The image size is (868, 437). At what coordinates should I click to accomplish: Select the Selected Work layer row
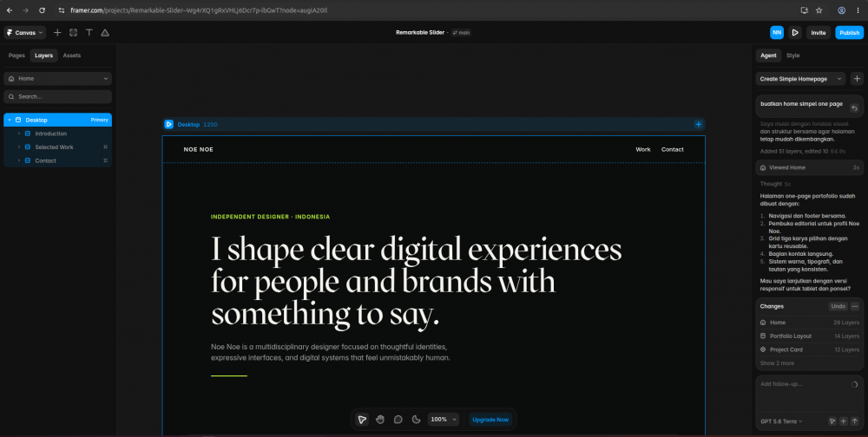[x=57, y=147]
